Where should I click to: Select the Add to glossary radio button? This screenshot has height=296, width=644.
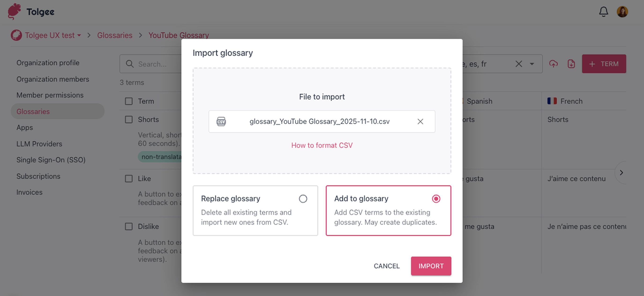tap(436, 198)
